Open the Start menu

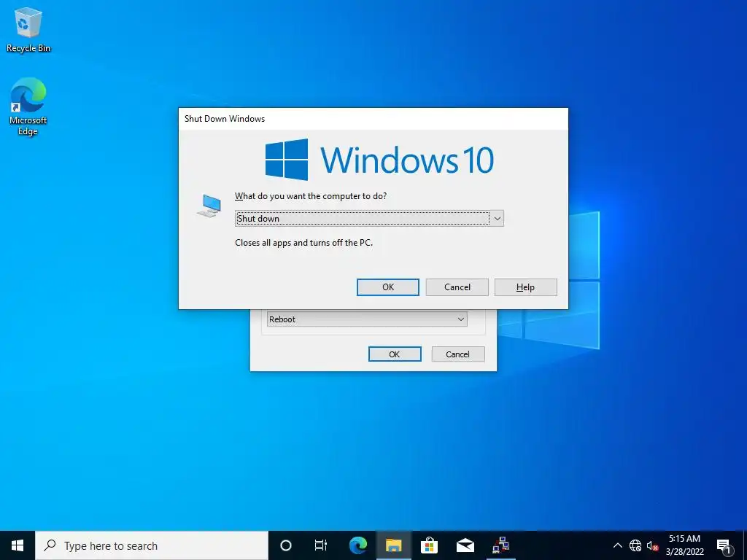click(x=18, y=545)
